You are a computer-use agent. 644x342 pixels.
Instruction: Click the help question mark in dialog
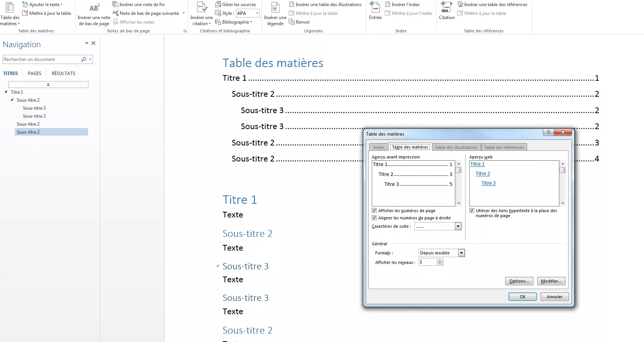tap(548, 132)
